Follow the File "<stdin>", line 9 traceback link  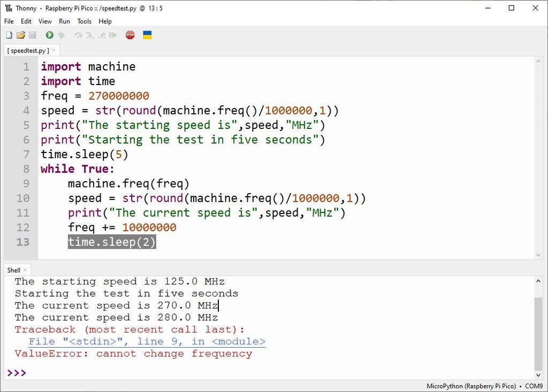click(x=147, y=341)
